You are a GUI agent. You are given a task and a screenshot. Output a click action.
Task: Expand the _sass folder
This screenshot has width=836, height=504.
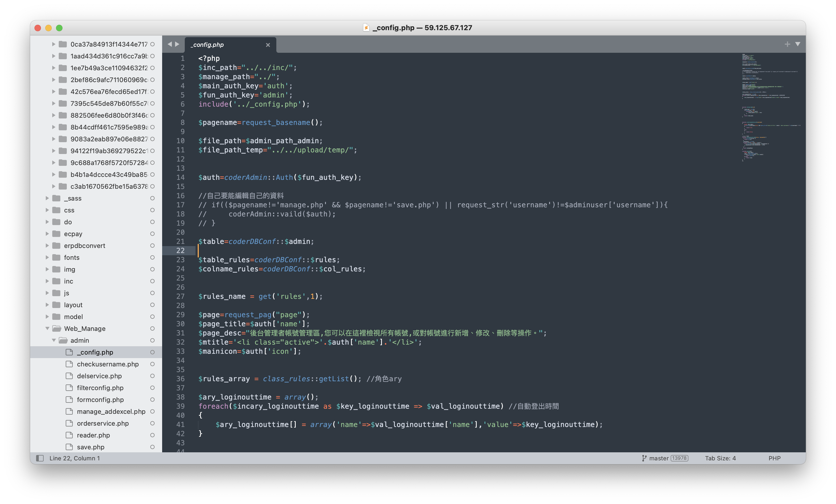47,198
